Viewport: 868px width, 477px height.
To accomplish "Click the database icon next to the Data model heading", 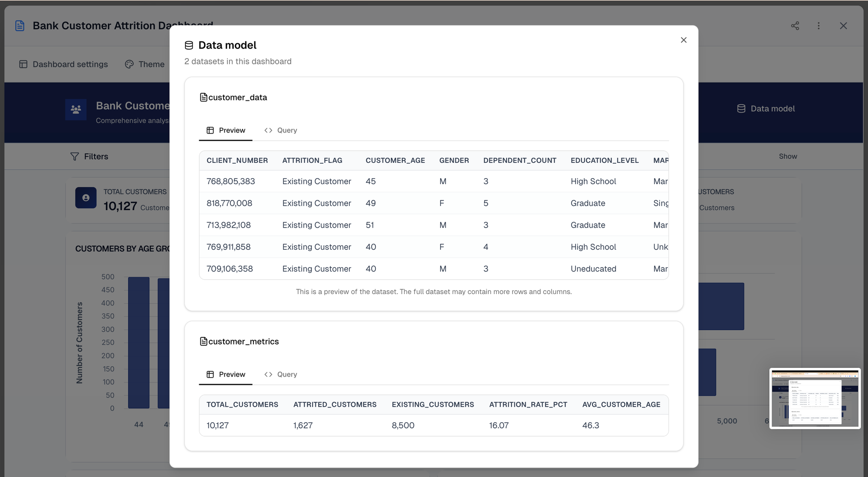I will tap(189, 45).
